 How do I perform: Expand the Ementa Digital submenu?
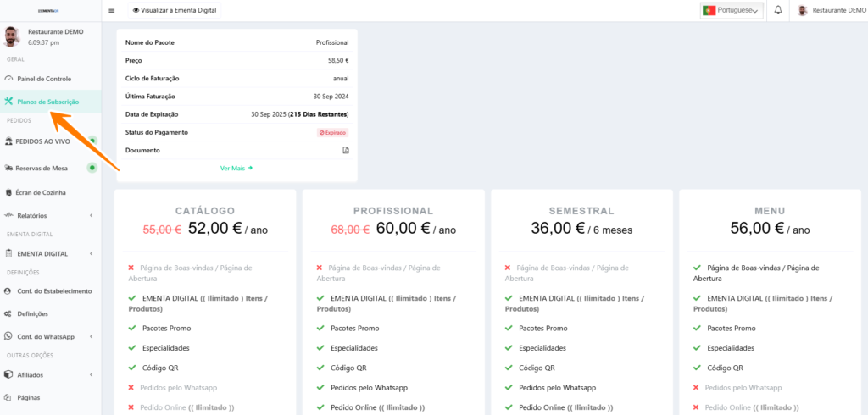pyautogui.click(x=91, y=253)
